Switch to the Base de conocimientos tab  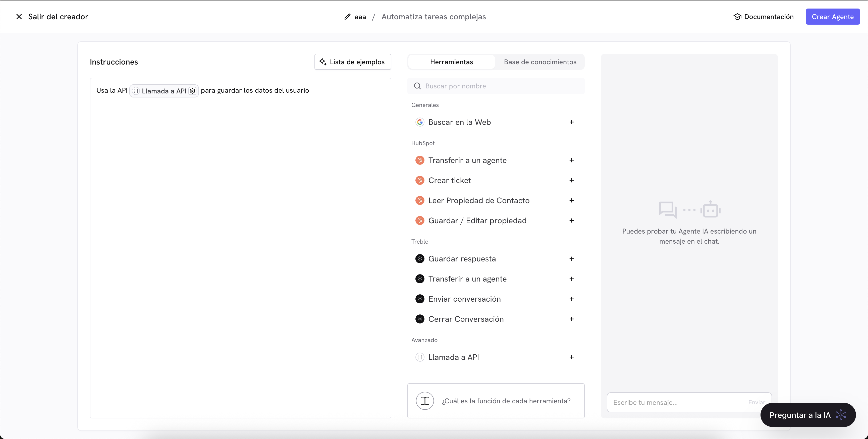click(540, 62)
